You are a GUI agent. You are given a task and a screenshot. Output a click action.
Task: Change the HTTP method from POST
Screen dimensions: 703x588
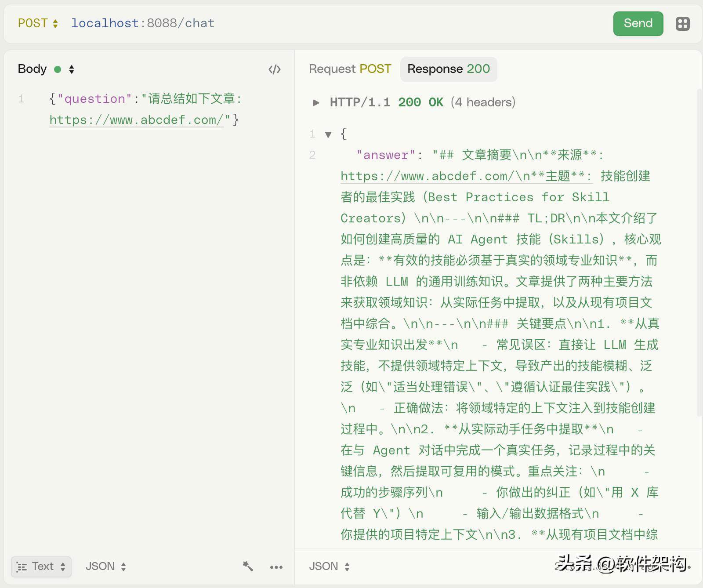tap(38, 23)
